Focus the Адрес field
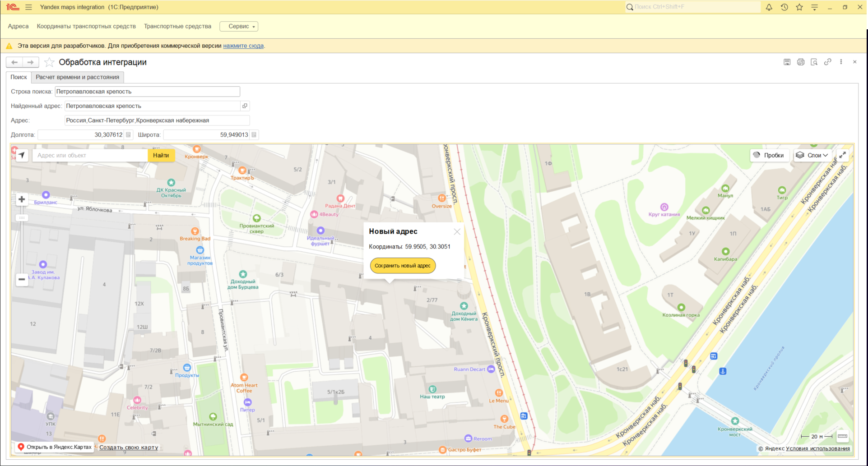Image resolution: width=868 pixels, height=466 pixels. click(157, 120)
